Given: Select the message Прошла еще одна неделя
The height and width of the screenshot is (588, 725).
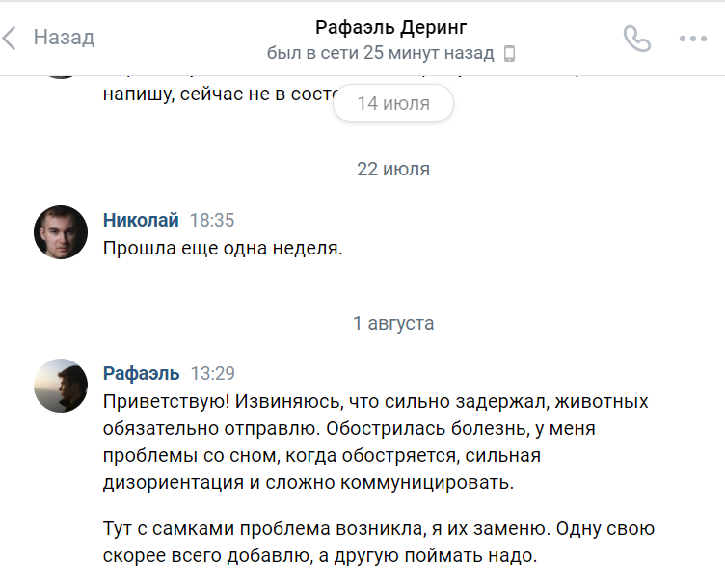Looking at the screenshot, I should click(223, 248).
